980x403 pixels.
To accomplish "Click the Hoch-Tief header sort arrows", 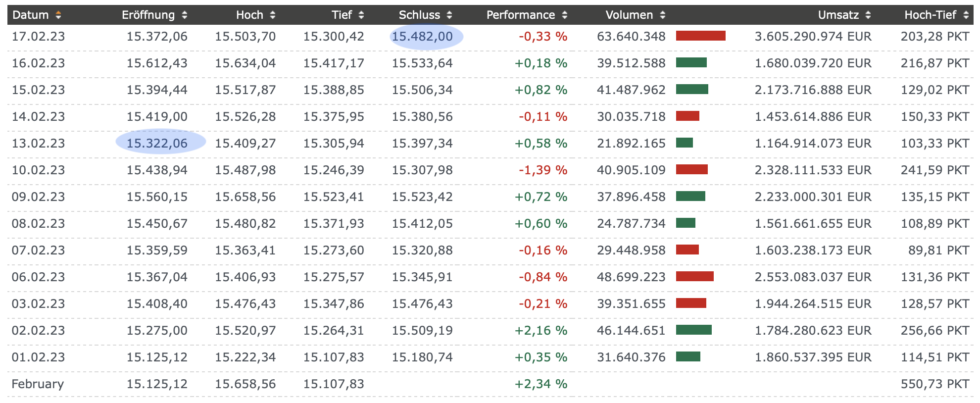I will [x=966, y=15].
